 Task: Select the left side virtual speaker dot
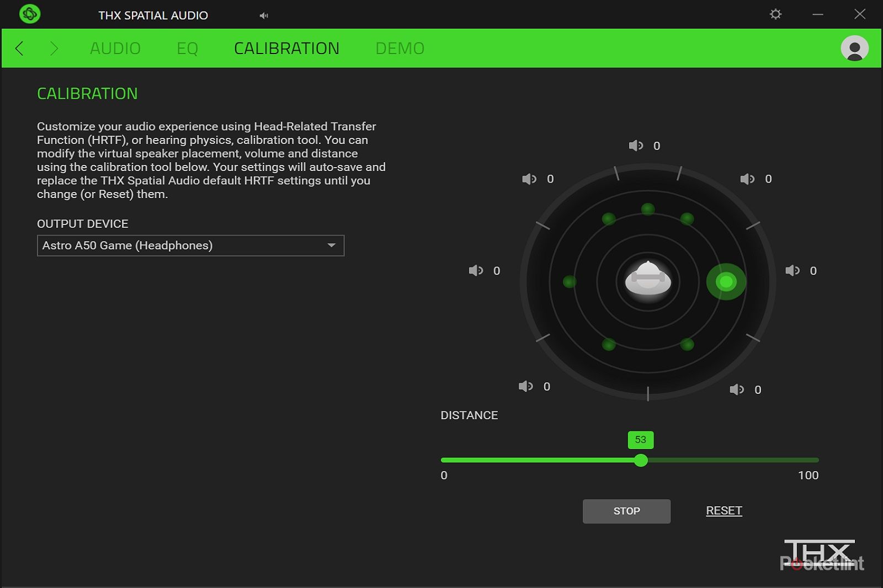(570, 282)
